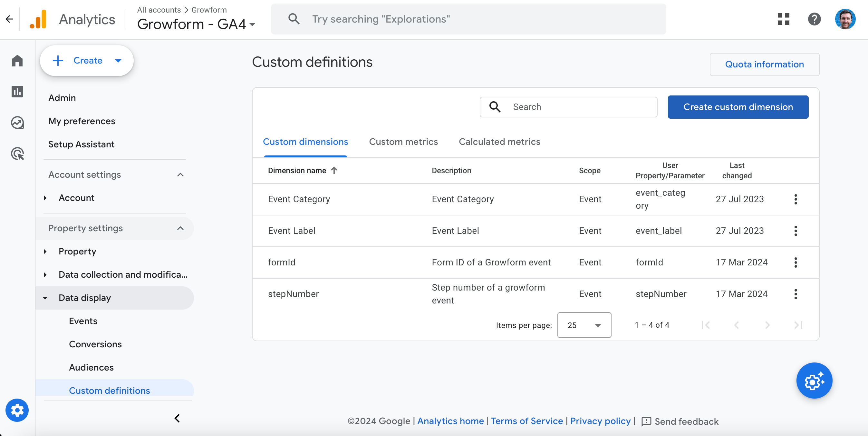Click the search magnifier in the top search bar
868x436 pixels.
click(294, 19)
